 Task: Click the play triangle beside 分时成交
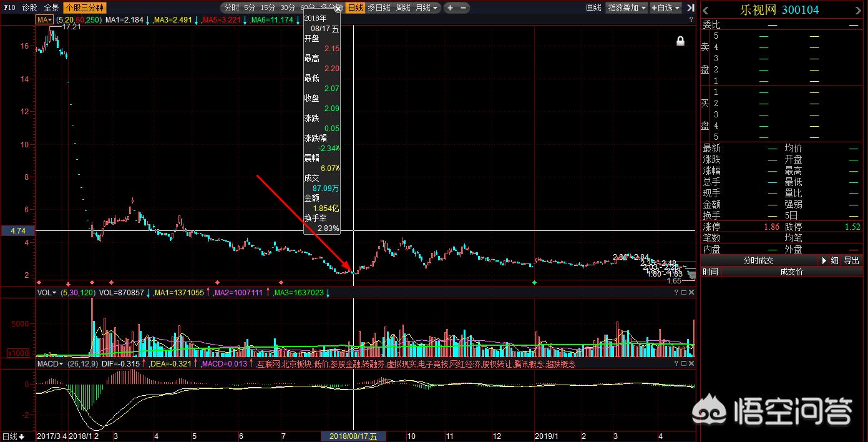[x=824, y=260]
